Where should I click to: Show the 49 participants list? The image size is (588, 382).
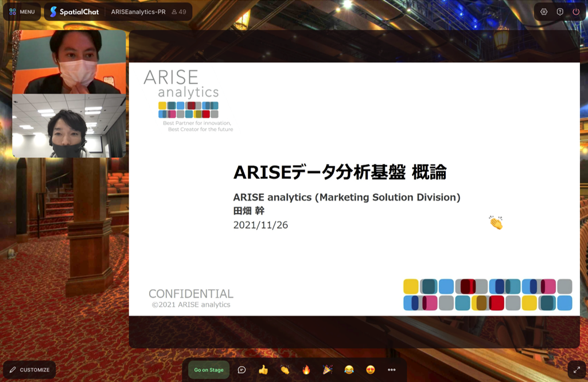(x=179, y=11)
